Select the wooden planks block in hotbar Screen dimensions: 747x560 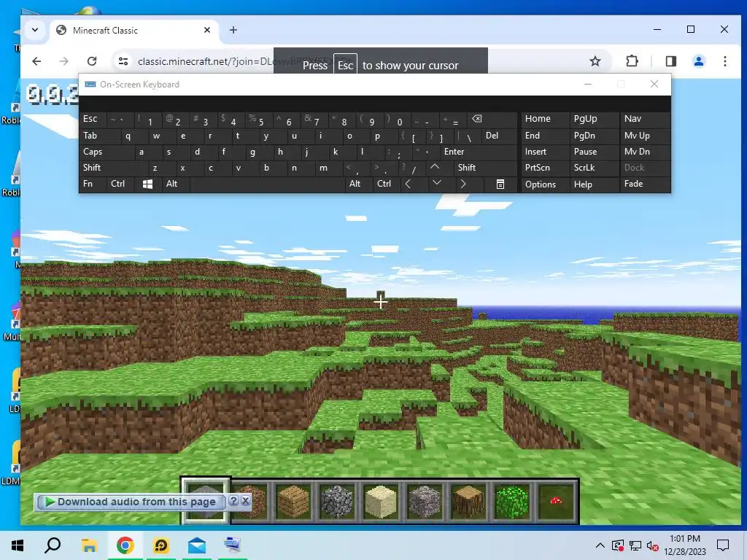(x=293, y=501)
